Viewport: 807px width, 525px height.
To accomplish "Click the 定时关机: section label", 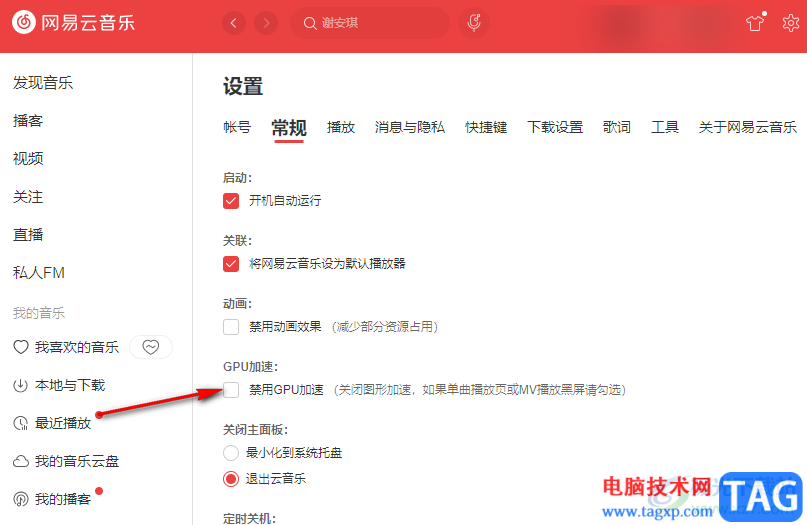I will (x=249, y=518).
